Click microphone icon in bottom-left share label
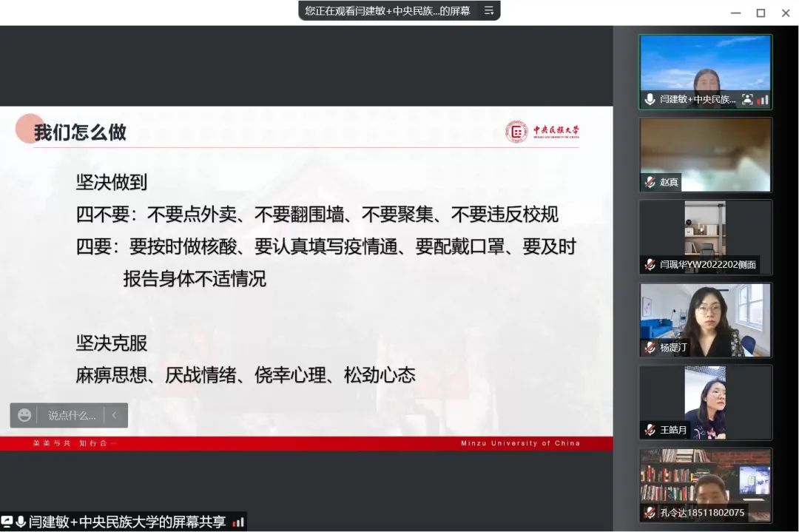 tap(21, 522)
